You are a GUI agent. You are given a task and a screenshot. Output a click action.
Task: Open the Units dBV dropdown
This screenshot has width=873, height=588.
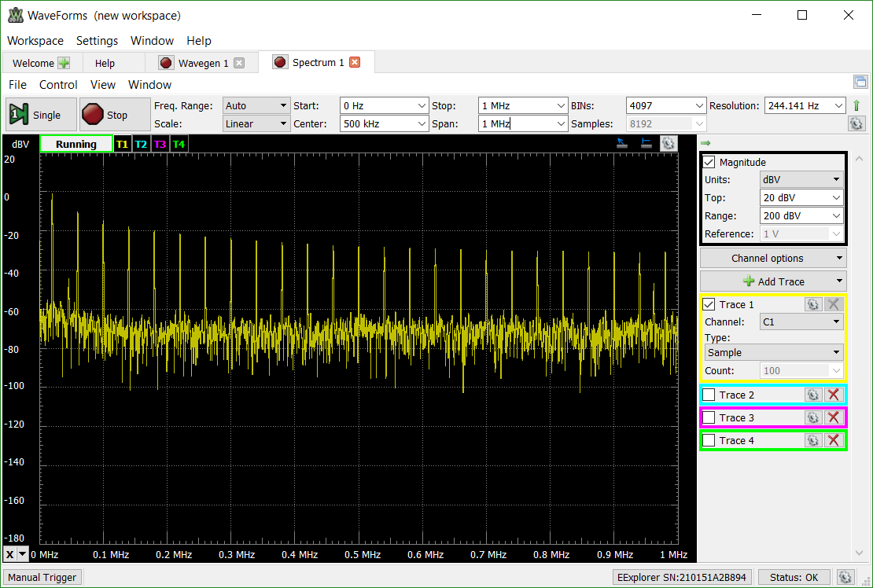click(801, 179)
